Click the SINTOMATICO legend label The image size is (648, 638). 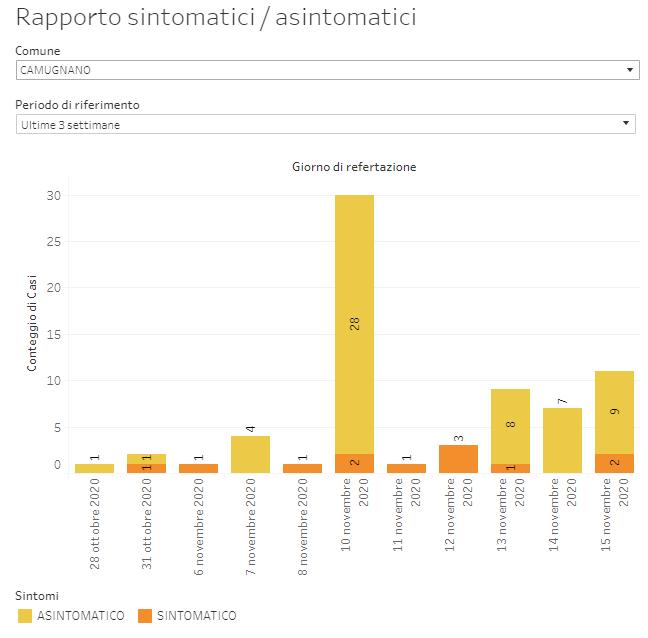pyautogui.click(x=197, y=616)
